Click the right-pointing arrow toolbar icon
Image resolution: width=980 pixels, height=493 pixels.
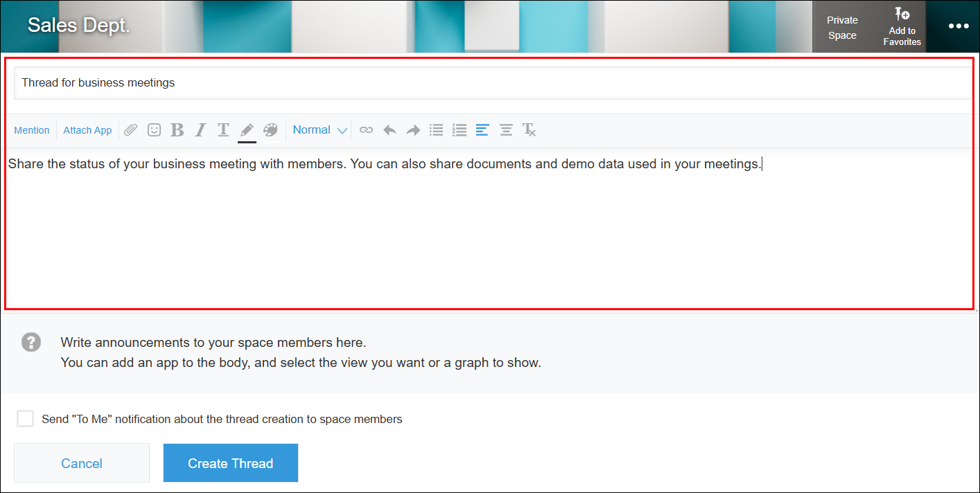coord(413,130)
